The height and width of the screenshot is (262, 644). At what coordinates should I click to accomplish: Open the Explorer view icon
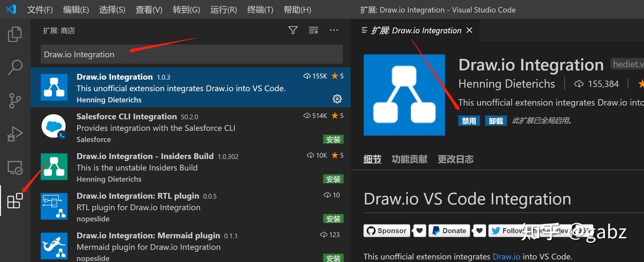(15, 34)
